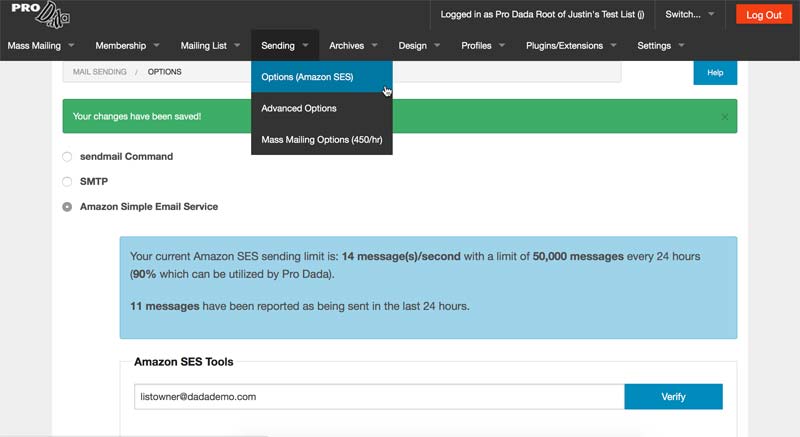Dismiss the saved changes alert with X
Screen dimensions: 800x437
(724, 117)
